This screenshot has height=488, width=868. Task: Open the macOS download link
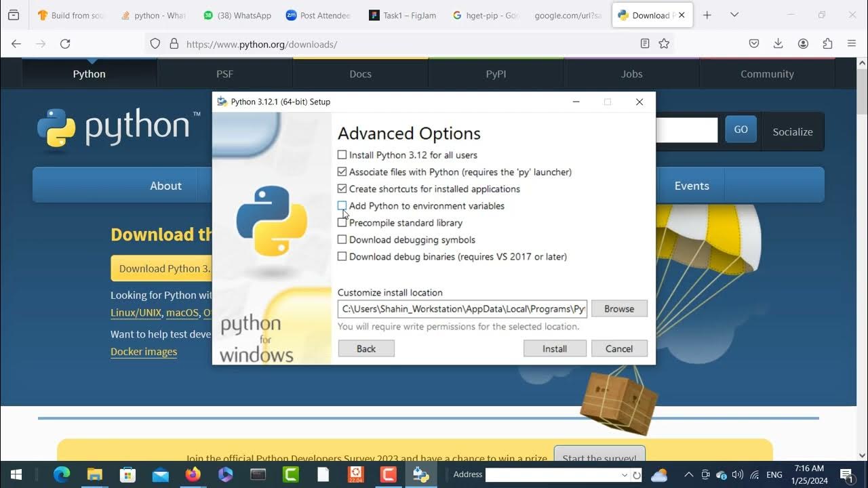pos(182,312)
